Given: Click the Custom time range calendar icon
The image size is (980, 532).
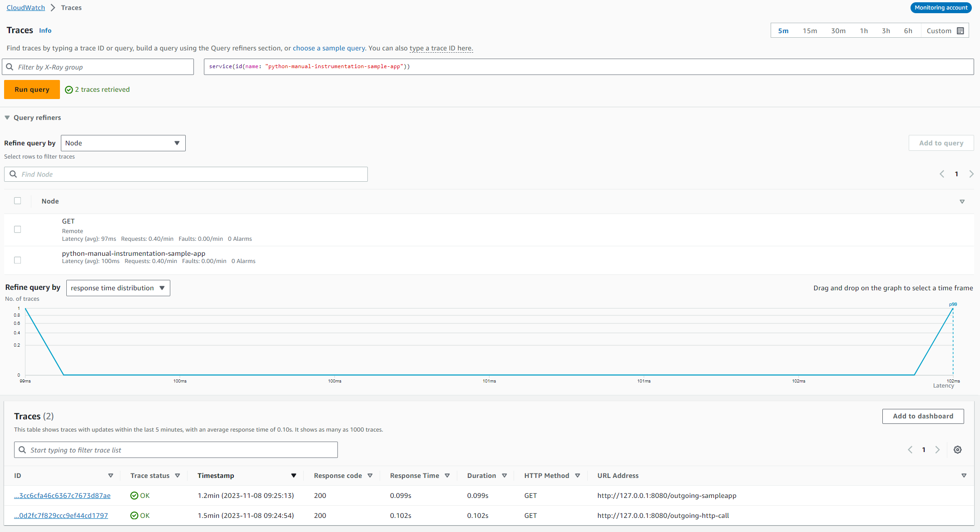Looking at the screenshot, I should tap(960, 31).
